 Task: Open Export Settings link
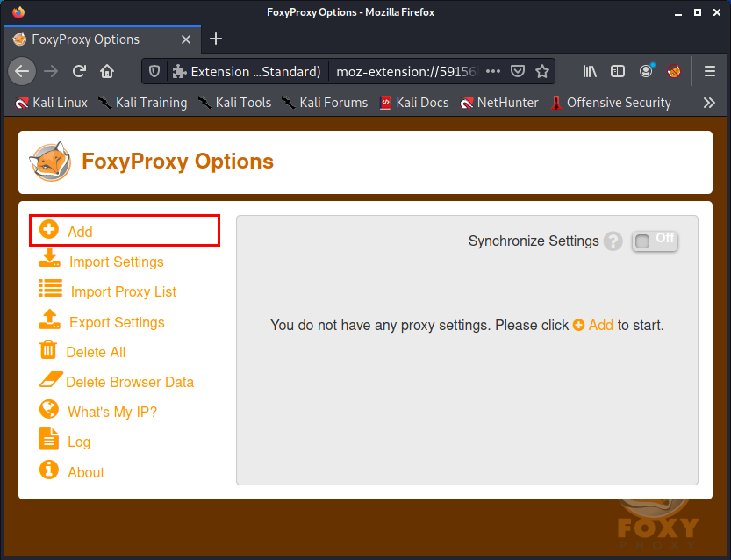pyautogui.click(x=117, y=323)
